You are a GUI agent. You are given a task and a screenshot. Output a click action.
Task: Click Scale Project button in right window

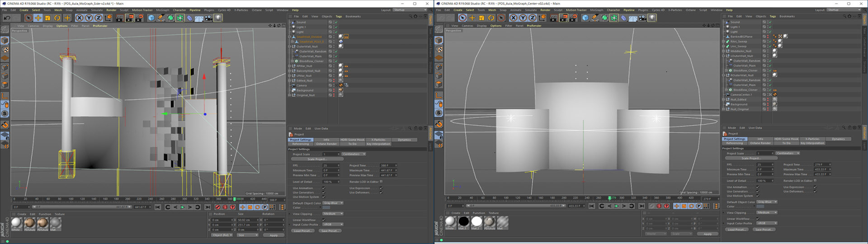(750, 158)
